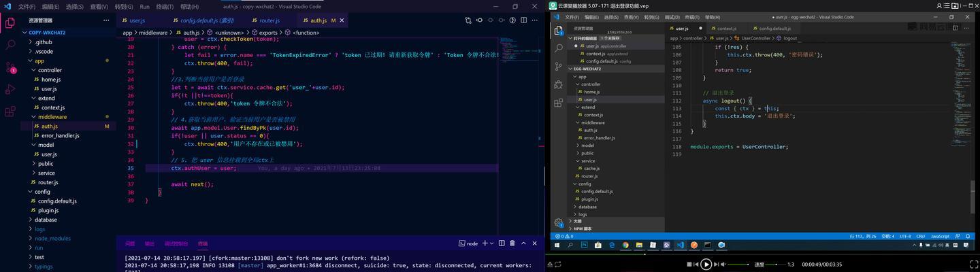The image size is (980, 272).
Task: Open Source Control with badge in left VS Code
Action: point(10,67)
